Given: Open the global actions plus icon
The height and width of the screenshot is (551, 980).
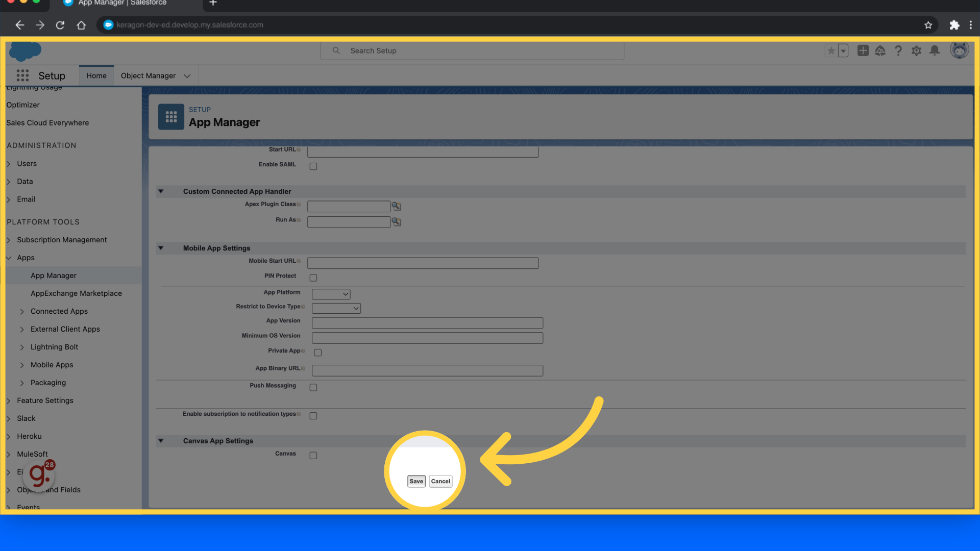Looking at the screenshot, I should tap(863, 51).
